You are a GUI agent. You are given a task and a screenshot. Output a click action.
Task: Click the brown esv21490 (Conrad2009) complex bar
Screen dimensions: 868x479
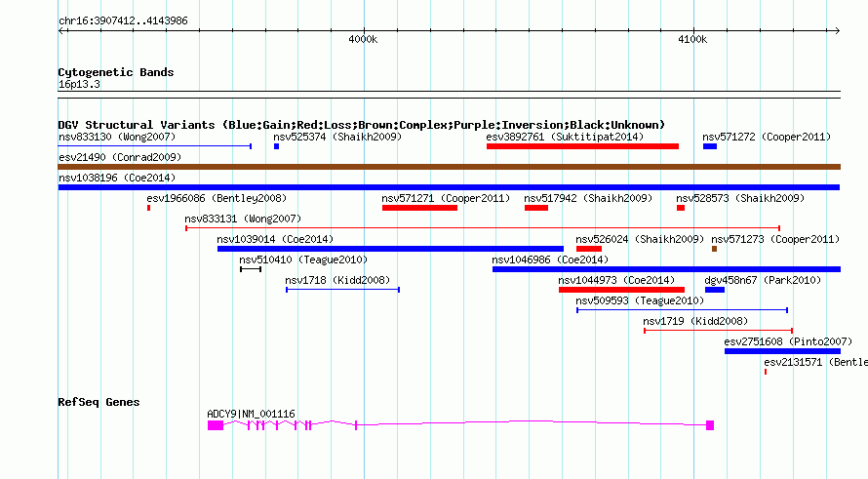tap(449, 167)
